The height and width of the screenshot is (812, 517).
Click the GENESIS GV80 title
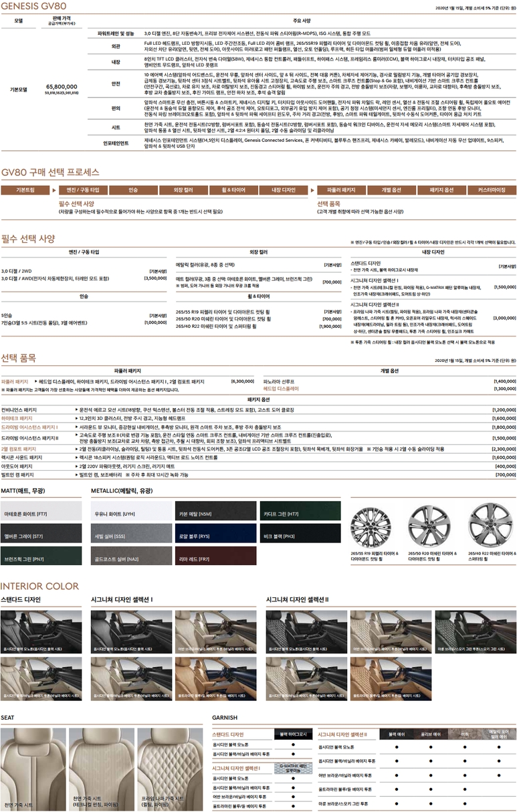coord(33,6)
